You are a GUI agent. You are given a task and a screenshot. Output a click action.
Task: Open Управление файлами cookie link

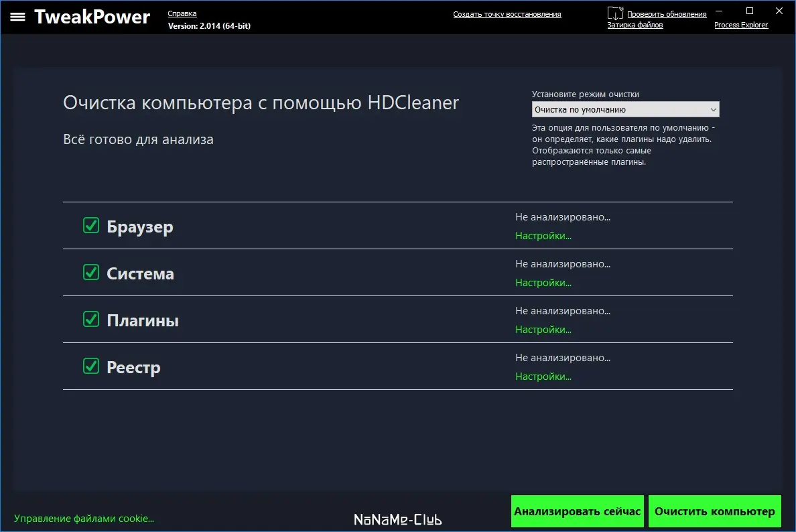pos(84,519)
